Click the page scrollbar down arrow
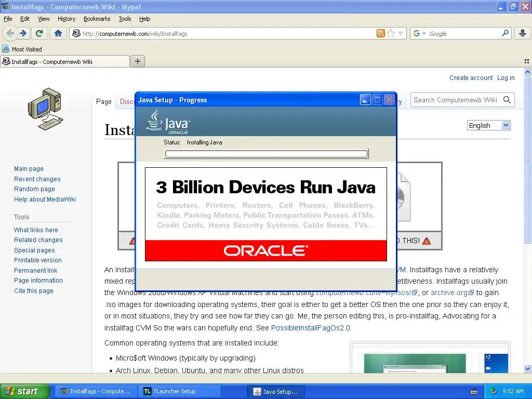 click(x=527, y=368)
